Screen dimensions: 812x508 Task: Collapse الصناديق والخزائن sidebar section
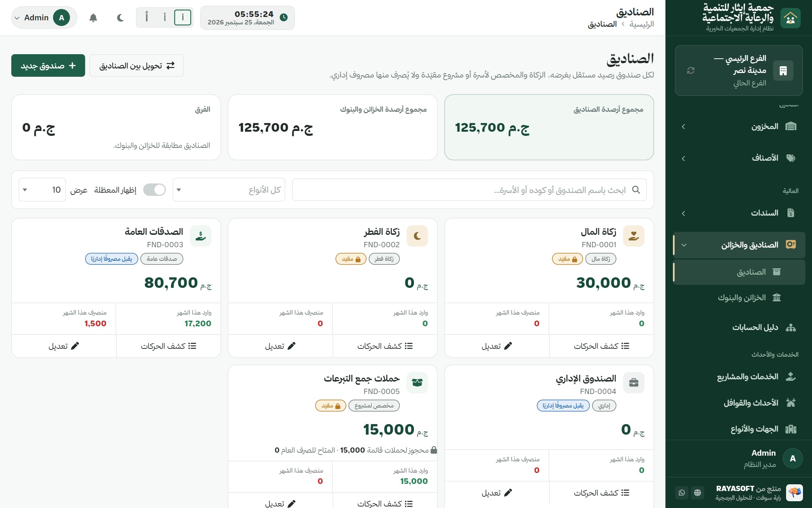739,245
